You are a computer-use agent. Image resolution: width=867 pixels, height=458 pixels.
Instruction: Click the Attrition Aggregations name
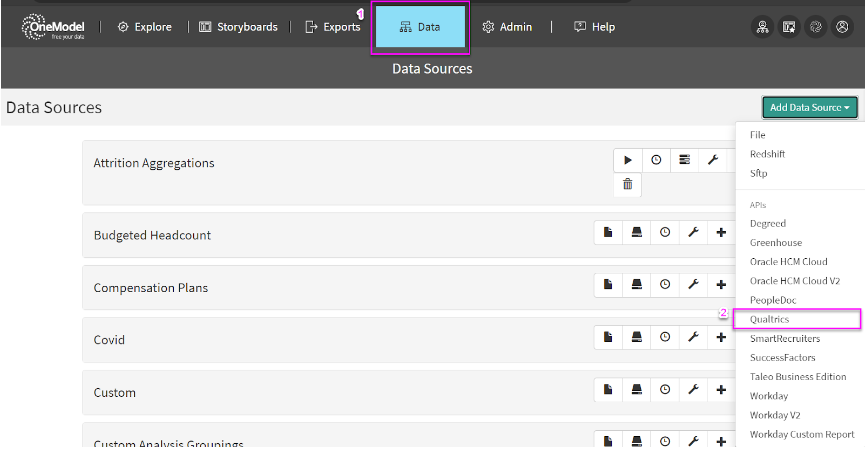coord(154,163)
